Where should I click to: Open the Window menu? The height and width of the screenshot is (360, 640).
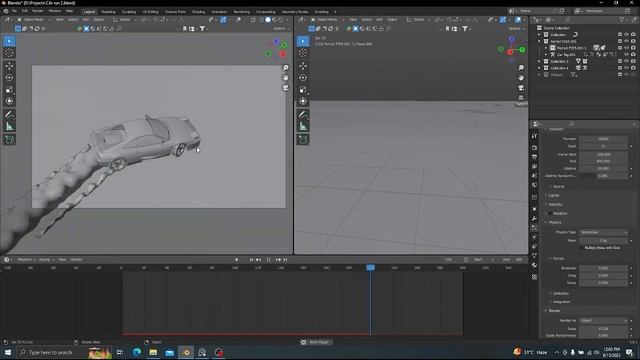point(55,11)
